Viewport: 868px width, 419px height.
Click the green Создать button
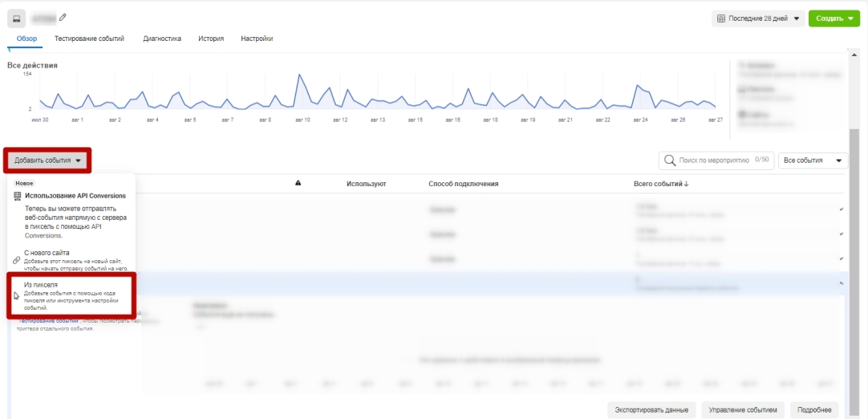click(834, 18)
